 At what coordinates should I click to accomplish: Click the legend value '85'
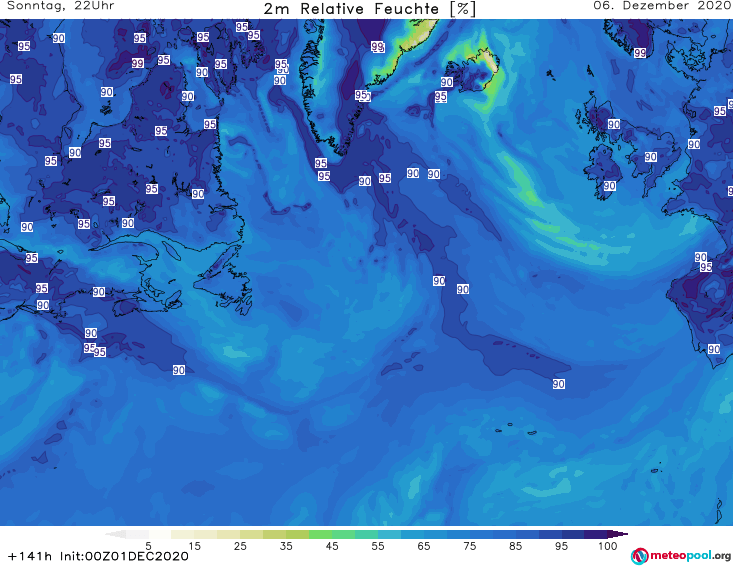point(515,546)
